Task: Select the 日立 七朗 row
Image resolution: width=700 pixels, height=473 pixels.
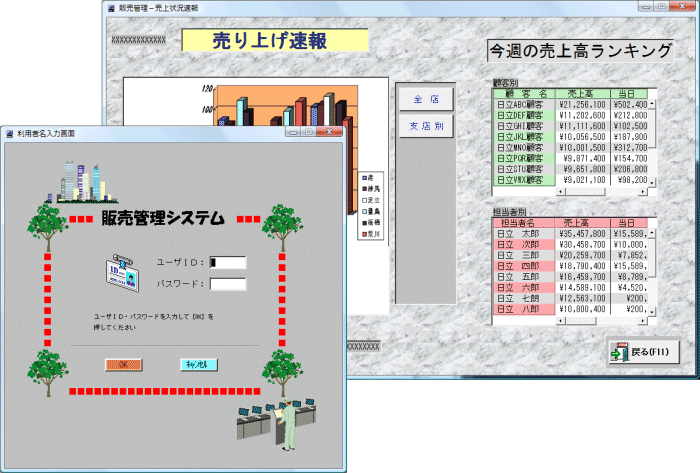Action: click(x=571, y=298)
